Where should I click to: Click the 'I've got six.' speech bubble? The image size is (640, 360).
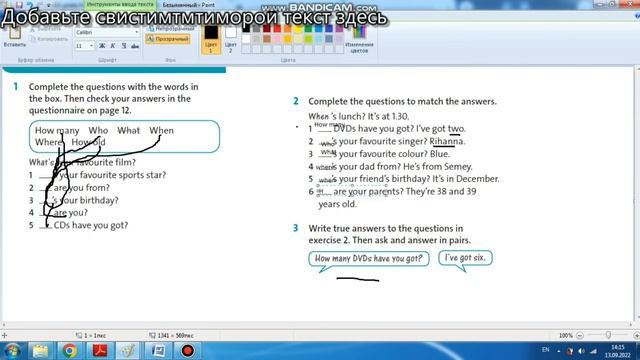(465, 258)
